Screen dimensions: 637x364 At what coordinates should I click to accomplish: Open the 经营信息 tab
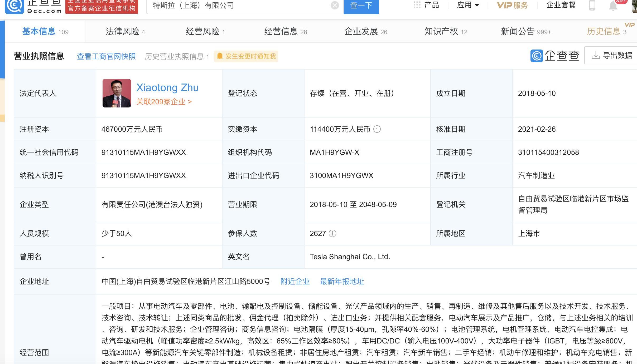pos(286,32)
